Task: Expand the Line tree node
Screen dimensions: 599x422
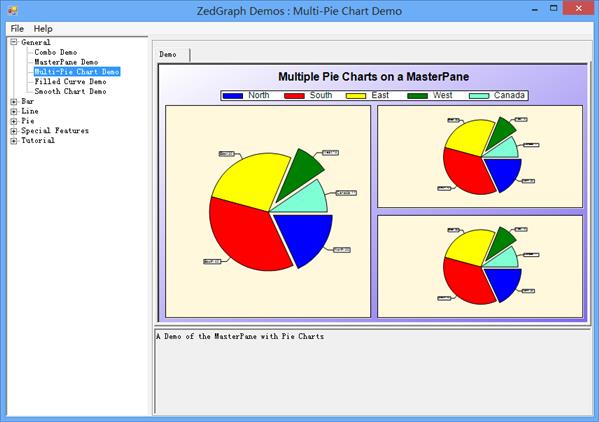Action: coord(14,112)
